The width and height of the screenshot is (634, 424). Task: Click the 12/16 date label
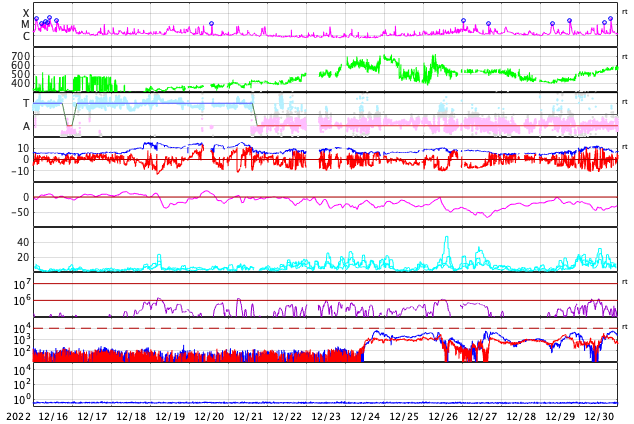point(53,416)
